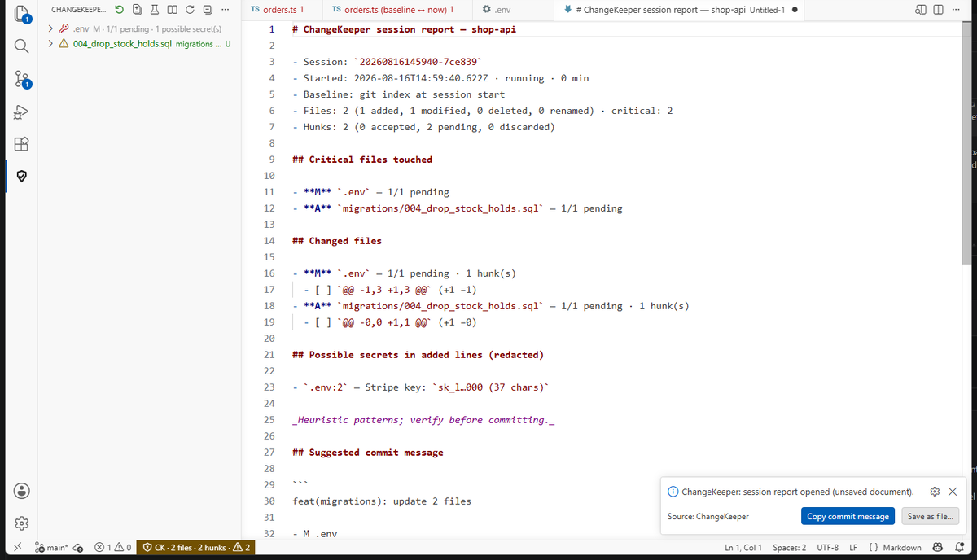The image size is (977, 560).
Task: Click the refresh icon in ChangeKeeper toolbar
Action: (x=190, y=10)
